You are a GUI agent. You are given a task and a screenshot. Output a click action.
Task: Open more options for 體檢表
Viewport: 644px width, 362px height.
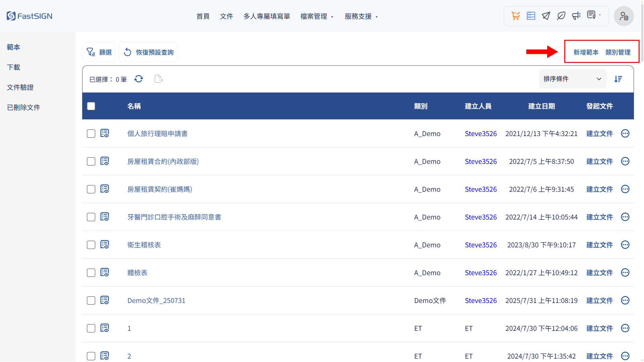click(x=625, y=273)
